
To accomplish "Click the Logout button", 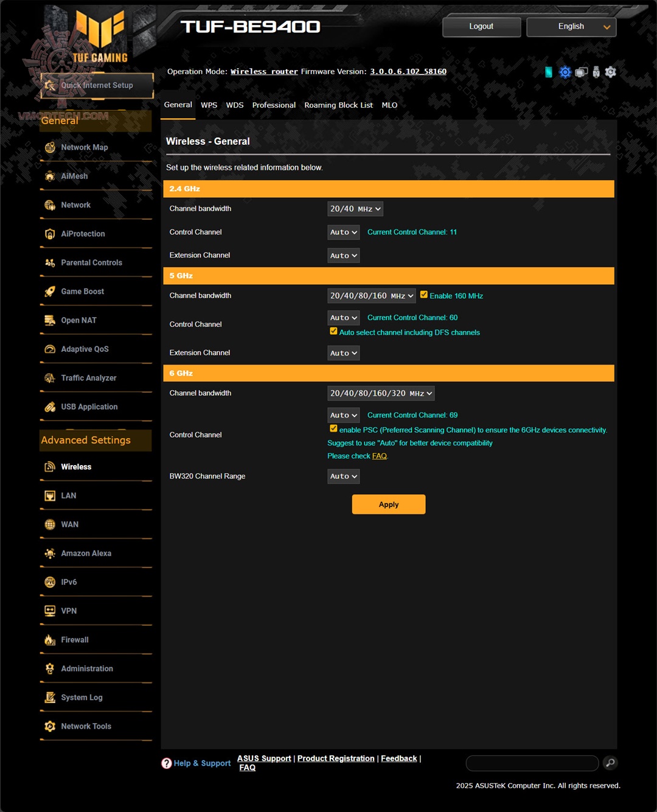I will point(481,27).
